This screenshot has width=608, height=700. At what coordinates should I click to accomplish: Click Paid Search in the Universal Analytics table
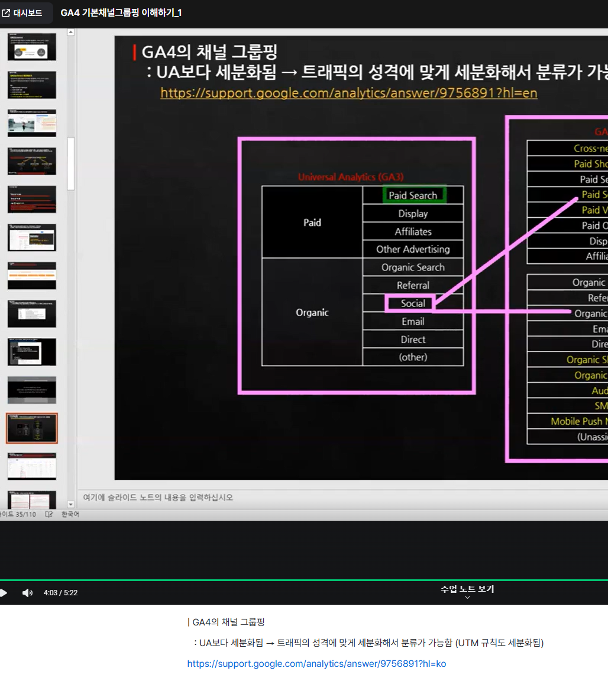(x=413, y=195)
